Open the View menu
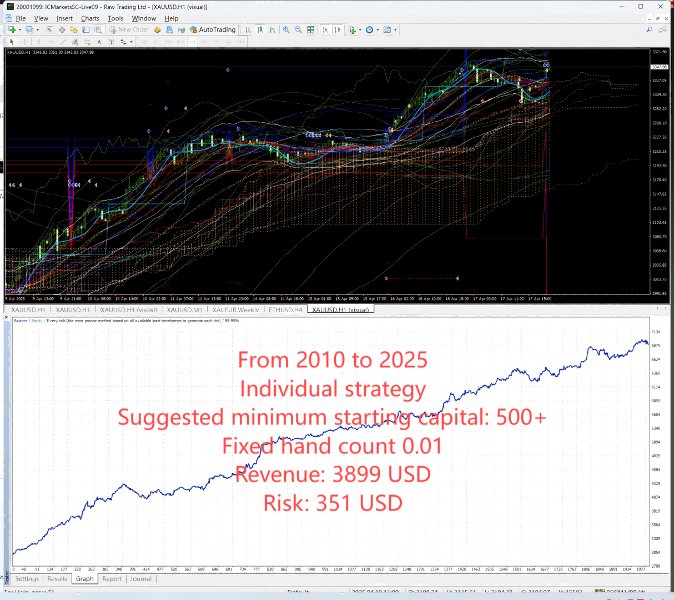 41,18
